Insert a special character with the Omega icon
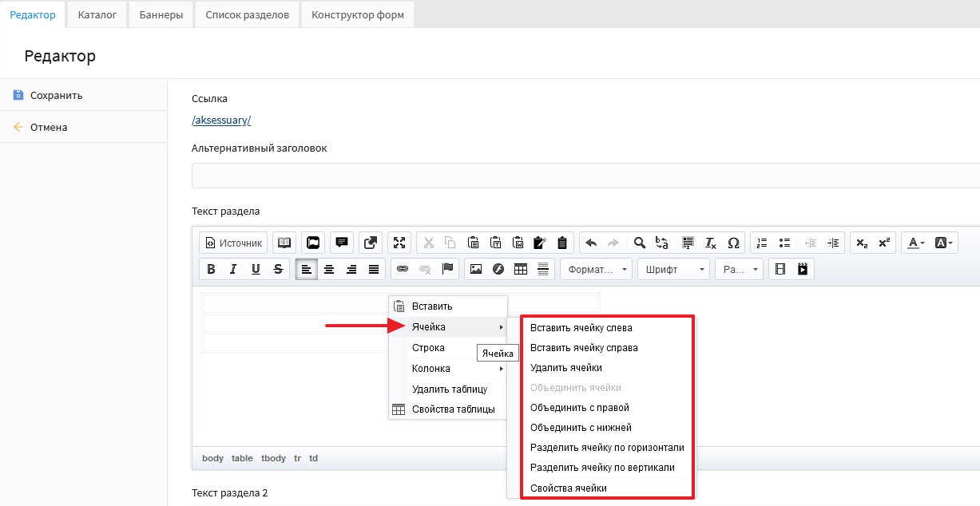Screen dimensions: 980x506 pyautogui.click(x=733, y=243)
